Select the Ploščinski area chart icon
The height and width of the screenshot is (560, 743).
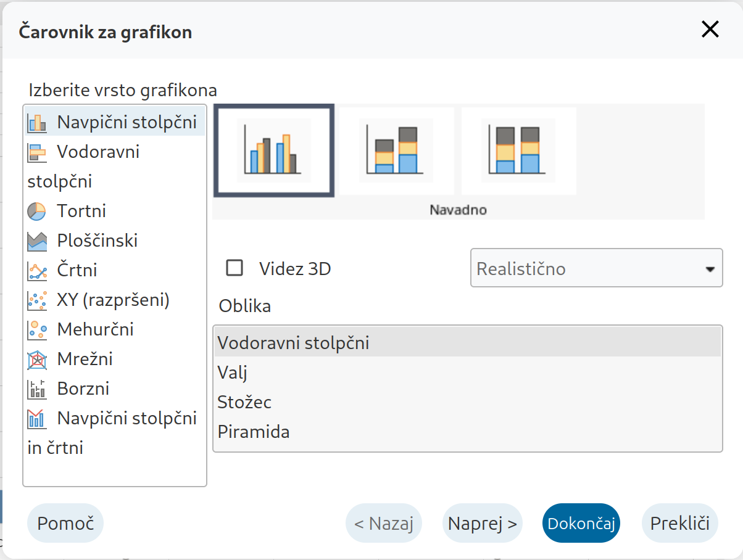[x=37, y=241]
